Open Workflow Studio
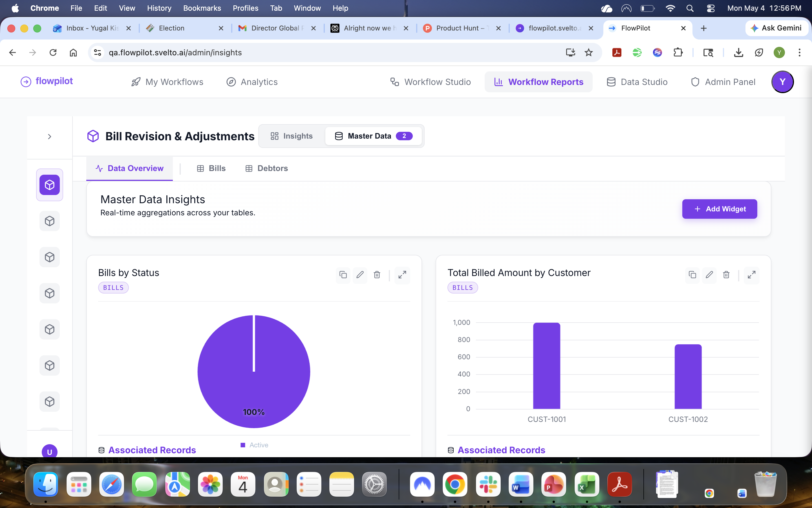 coord(431,82)
